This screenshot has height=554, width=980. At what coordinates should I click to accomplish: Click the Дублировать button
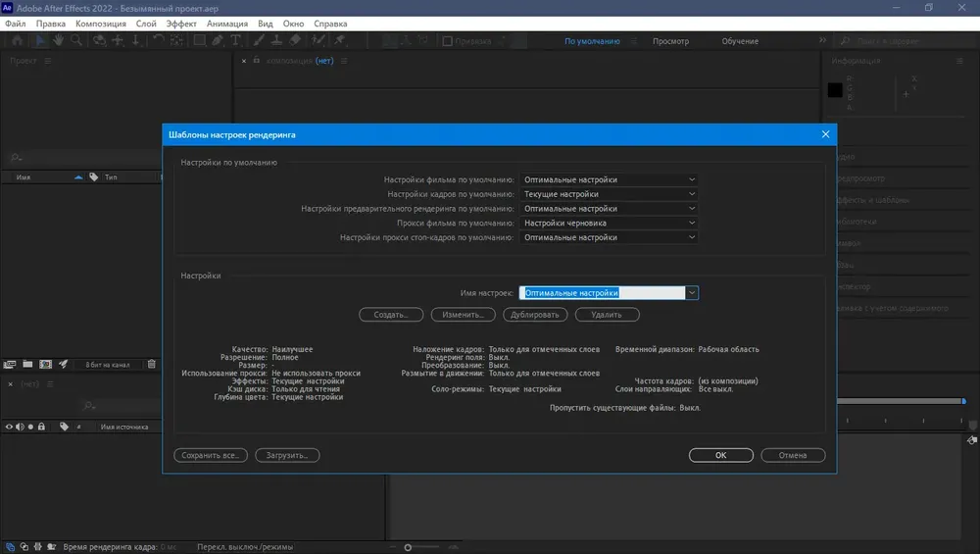point(535,315)
